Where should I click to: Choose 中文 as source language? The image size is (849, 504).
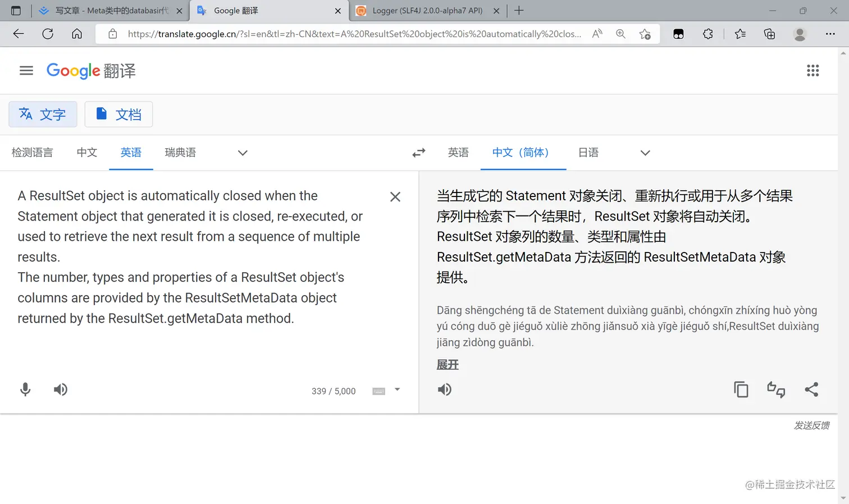[87, 153]
